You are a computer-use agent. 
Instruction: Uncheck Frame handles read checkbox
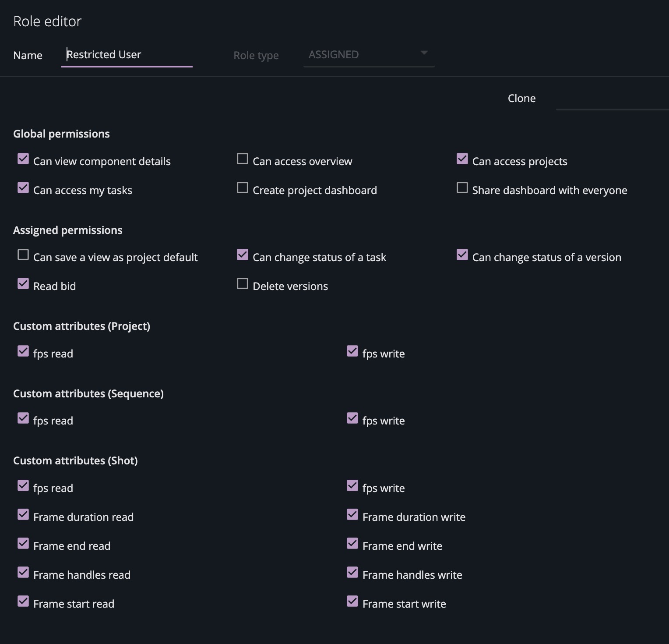coord(23,572)
